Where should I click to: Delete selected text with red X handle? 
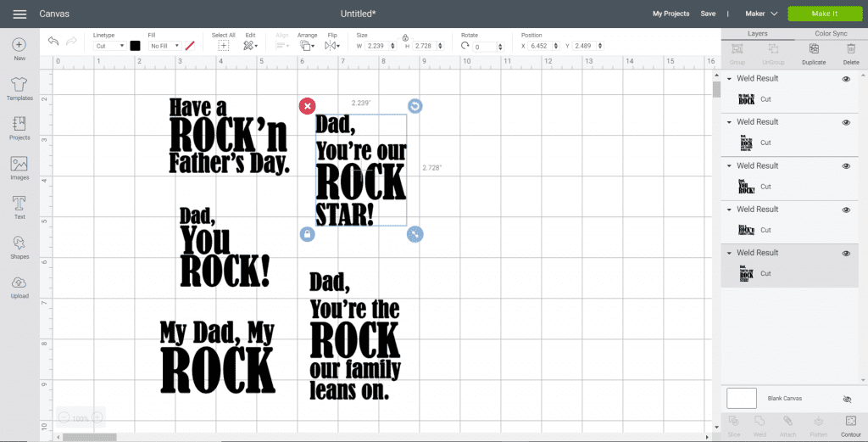tap(307, 106)
